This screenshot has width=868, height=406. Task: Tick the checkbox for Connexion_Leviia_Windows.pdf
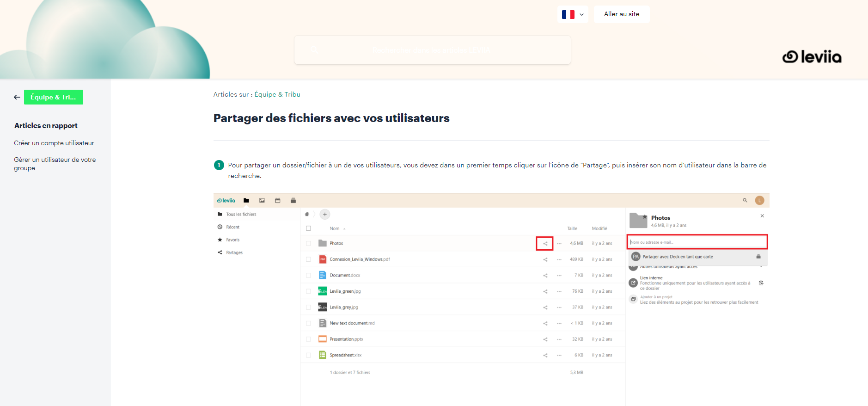point(308,259)
